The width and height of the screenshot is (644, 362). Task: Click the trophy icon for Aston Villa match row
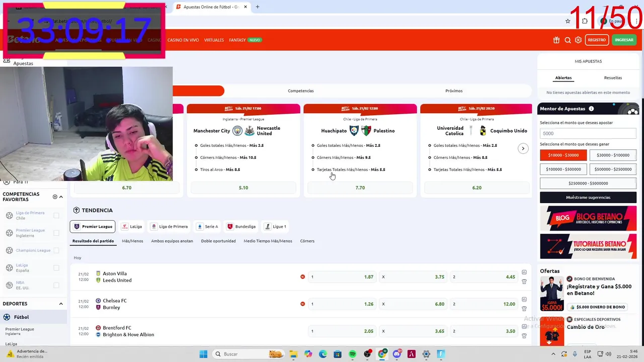pyautogui.click(x=524, y=282)
